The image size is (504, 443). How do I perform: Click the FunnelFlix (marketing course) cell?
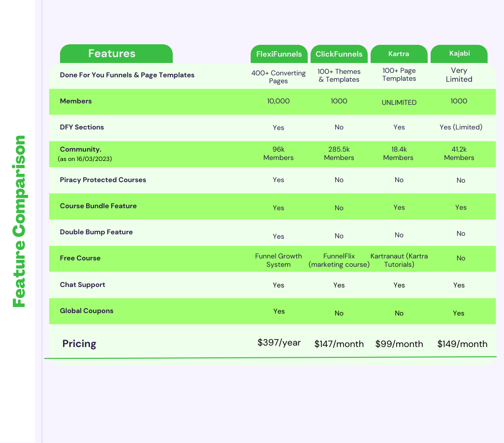[x=339, y=260]
